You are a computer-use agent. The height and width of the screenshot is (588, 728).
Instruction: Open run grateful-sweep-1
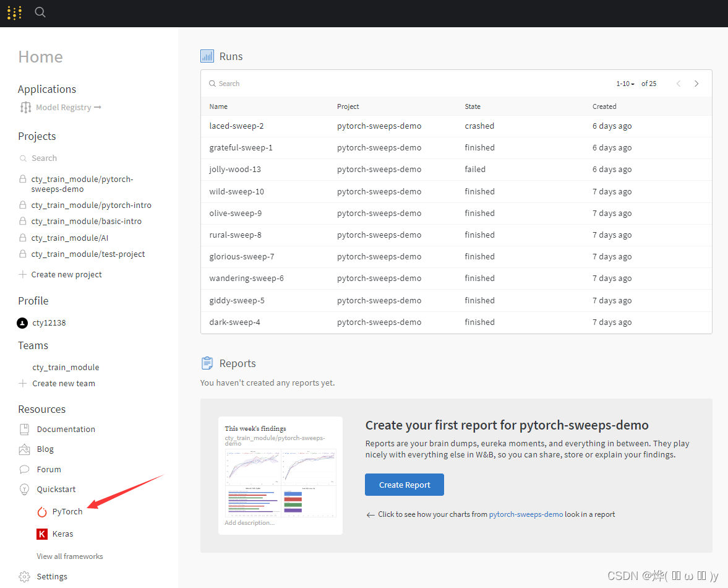click(241, 148)
